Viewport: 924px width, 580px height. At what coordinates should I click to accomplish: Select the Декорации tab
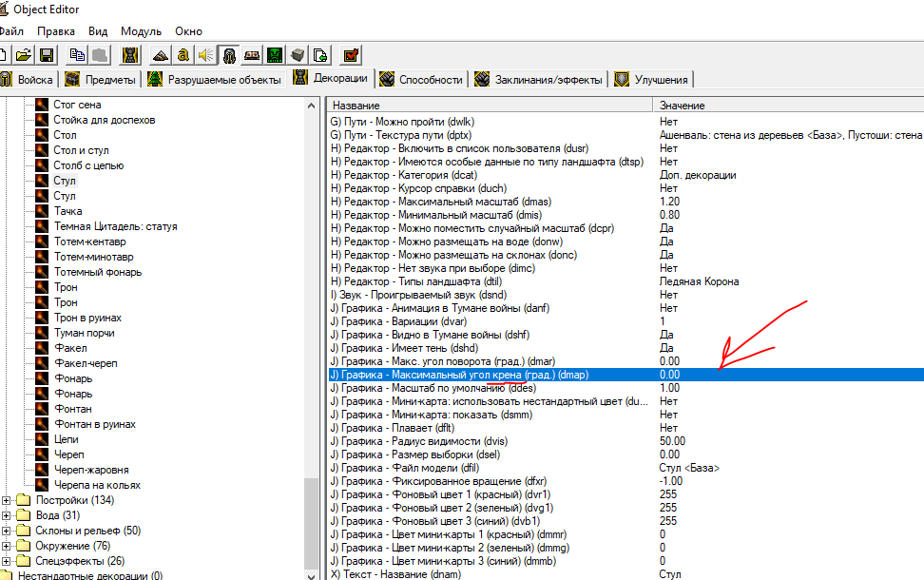coord(330,78)
